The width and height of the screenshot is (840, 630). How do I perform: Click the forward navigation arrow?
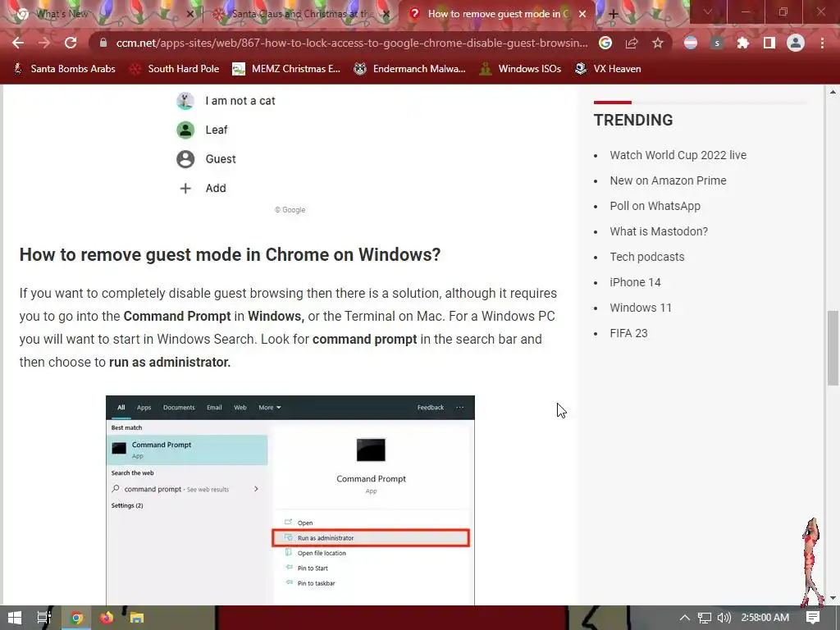point(44,43)
